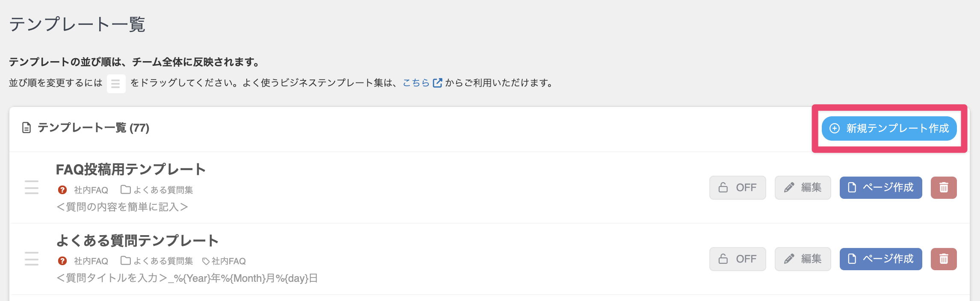Click the external link icon beside こちら

437,83
